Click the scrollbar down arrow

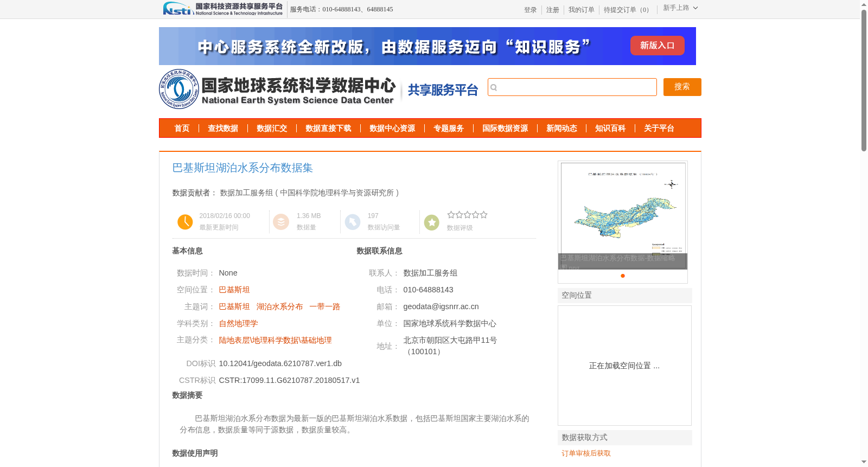[x=864, y=463]
